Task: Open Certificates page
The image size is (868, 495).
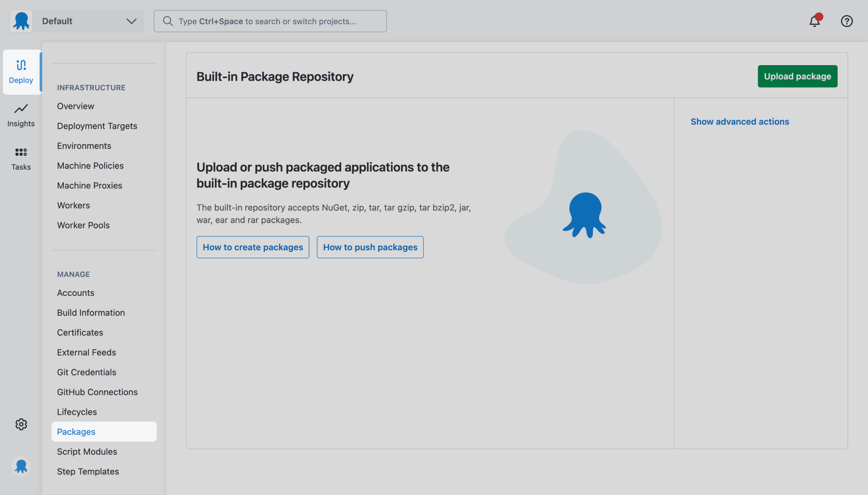Action: [x=80, y=333]
